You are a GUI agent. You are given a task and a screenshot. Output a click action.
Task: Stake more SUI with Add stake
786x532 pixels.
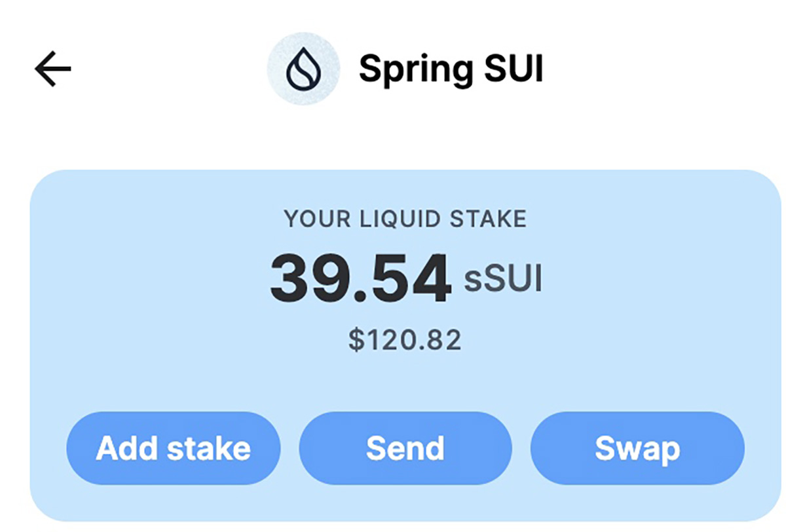click(x=174, y=449)
